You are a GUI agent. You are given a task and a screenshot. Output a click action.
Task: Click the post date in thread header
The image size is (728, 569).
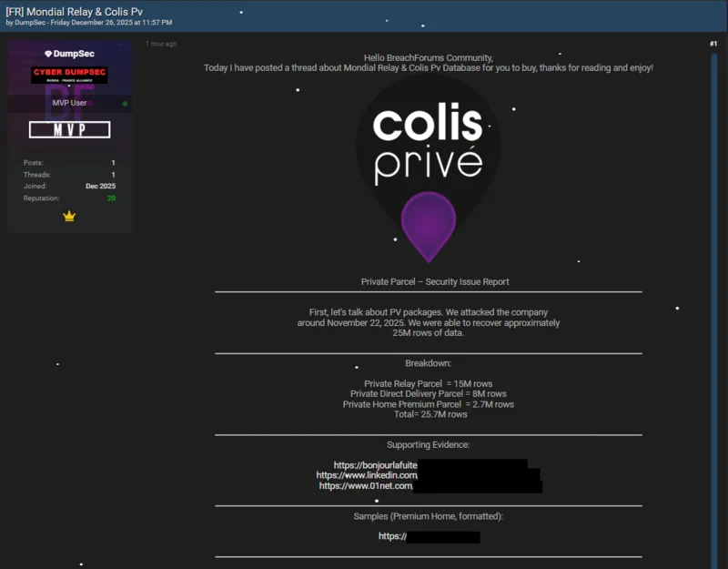coord(111,22)
